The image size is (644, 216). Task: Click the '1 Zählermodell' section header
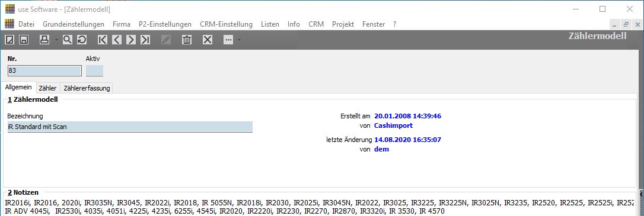(33, 99)
